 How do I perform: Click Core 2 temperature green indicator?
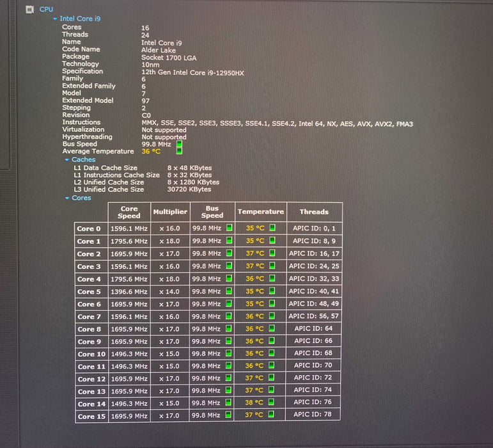[x=272, y=253]
